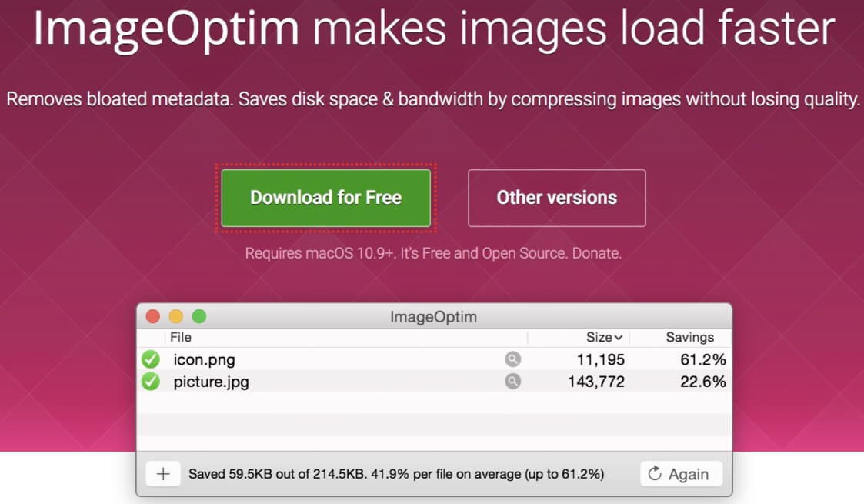
Task: Click the ImageOptim window title bar
Action: click(x=434, y=316)
